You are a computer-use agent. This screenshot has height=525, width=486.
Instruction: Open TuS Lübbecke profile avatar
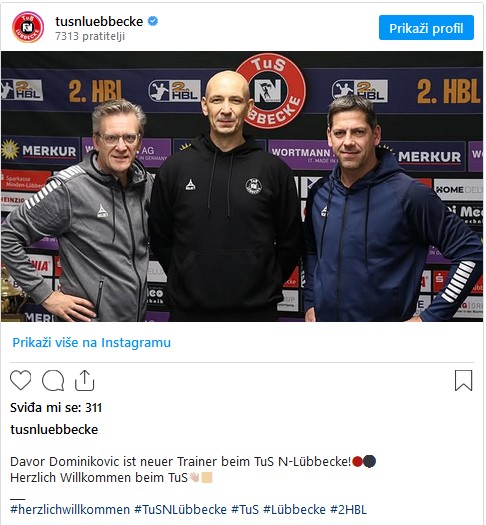[x=28, y=27]
